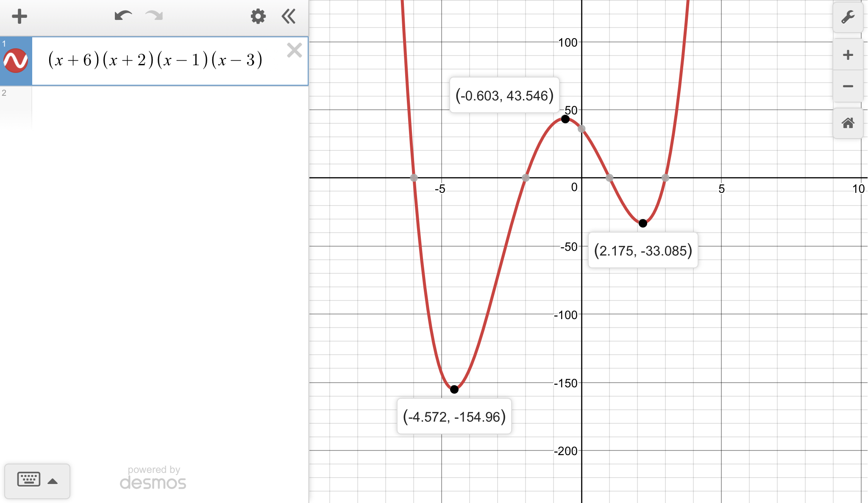Open Graph Settings wrench icon

click(848, 17)
